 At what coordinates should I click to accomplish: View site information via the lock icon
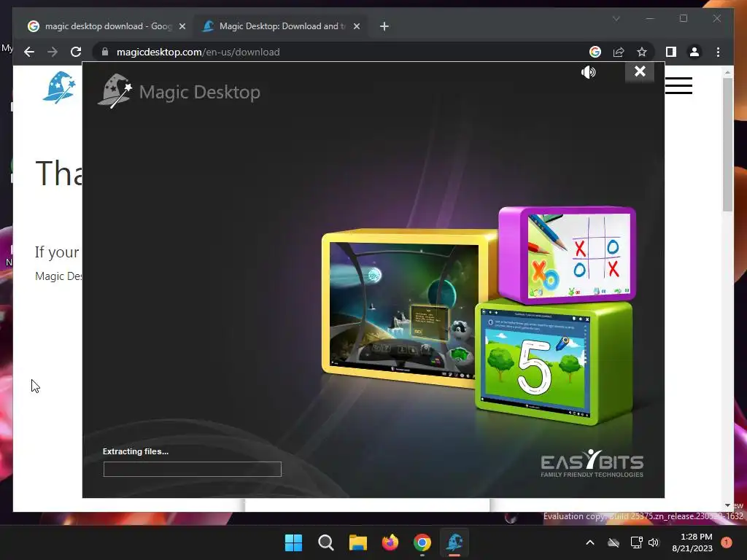pyautogui.click(x=105, y=52)
